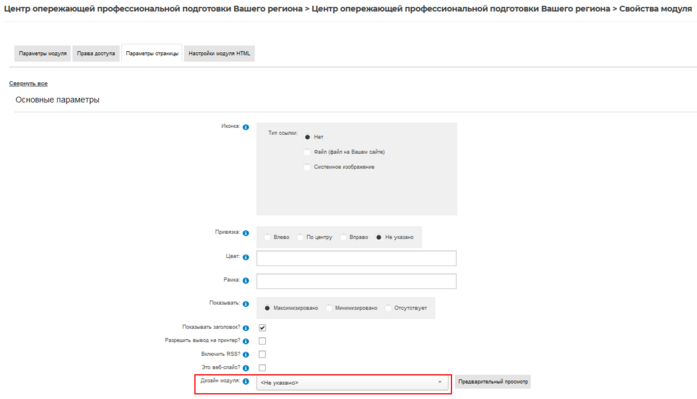Switch to Параметры модуля tab
This screenshot has width=697, height=399.
43,53
